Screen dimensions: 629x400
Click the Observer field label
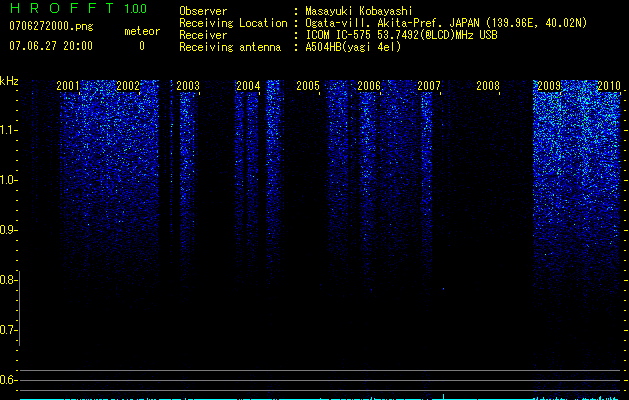point(203,11)
